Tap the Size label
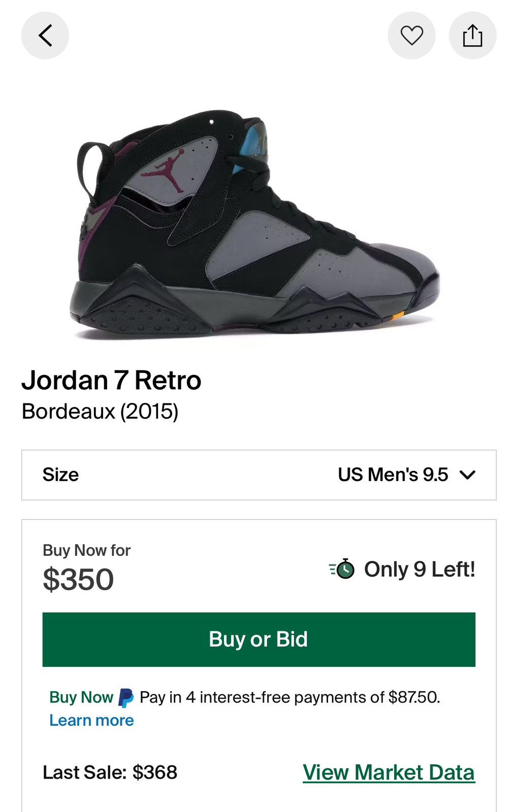 (x=60, y=475)
